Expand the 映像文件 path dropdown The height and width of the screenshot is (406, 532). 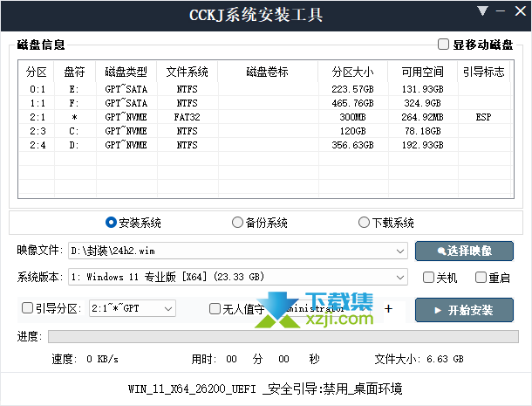(399, 251)
